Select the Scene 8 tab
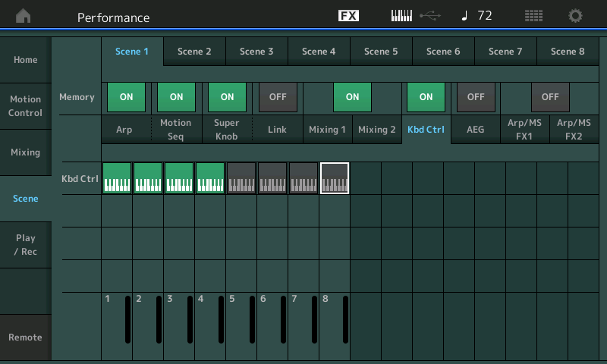The width and height of the screenshot is (607, 364). pyautogui.click(x=568, y=52)
